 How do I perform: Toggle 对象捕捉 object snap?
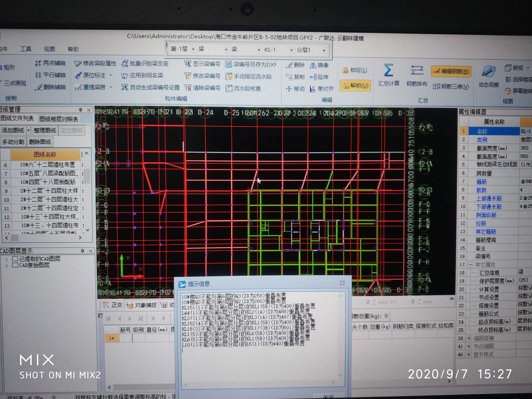tap(142, 305)
